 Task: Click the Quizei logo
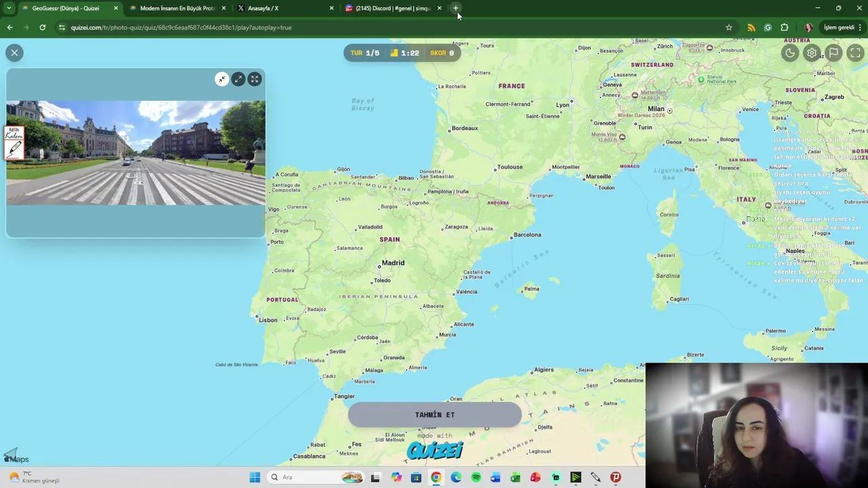click(x=435, y=451)
